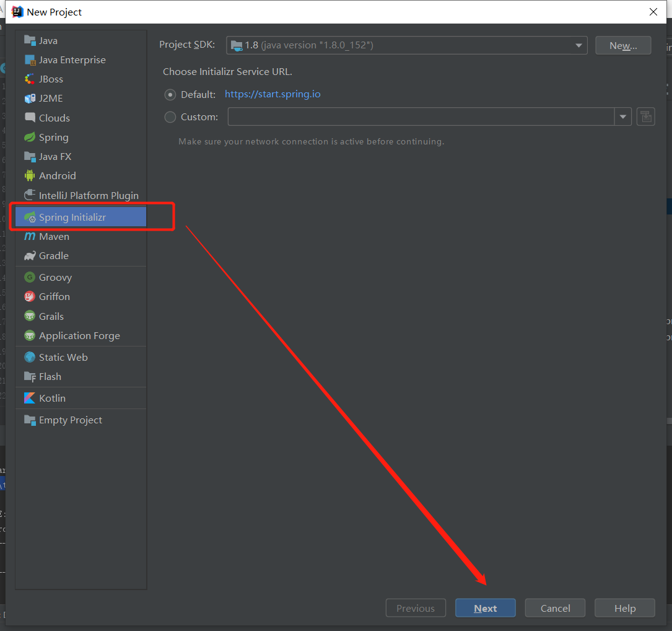Click the Next button

point(485,608)
